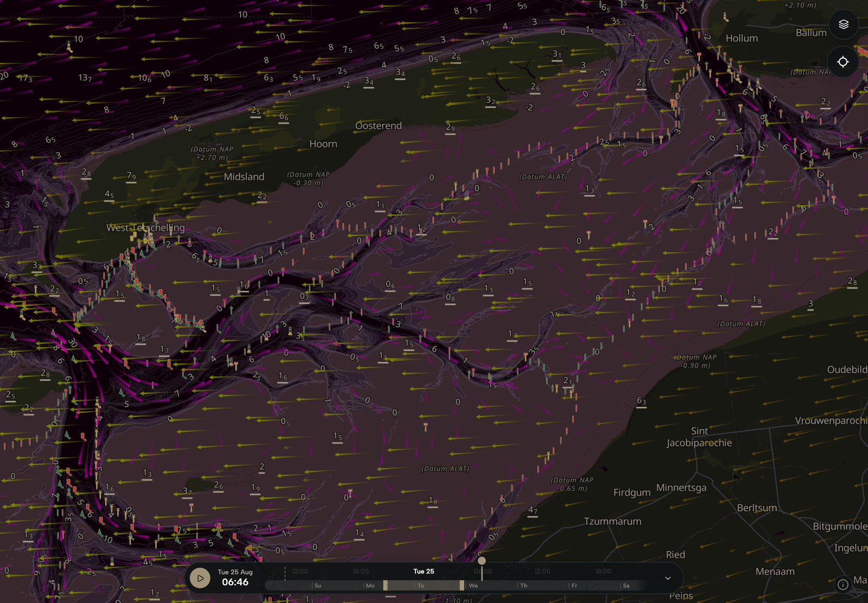Image resolution: width=868 pixels, height=603 pixels.
Task: Click the Minnertsga place label
Action: [681, 488]
